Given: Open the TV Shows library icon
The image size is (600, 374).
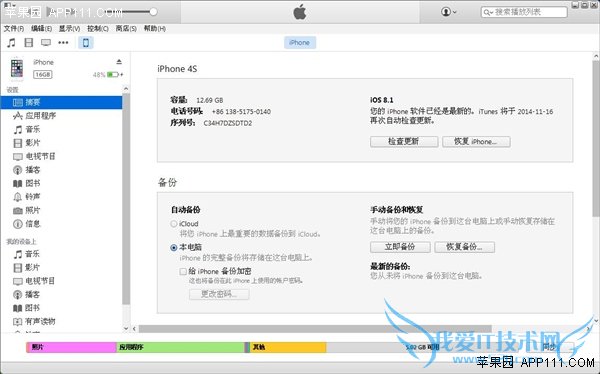Looking at the screenshot, I should click(x=46, y=42).
